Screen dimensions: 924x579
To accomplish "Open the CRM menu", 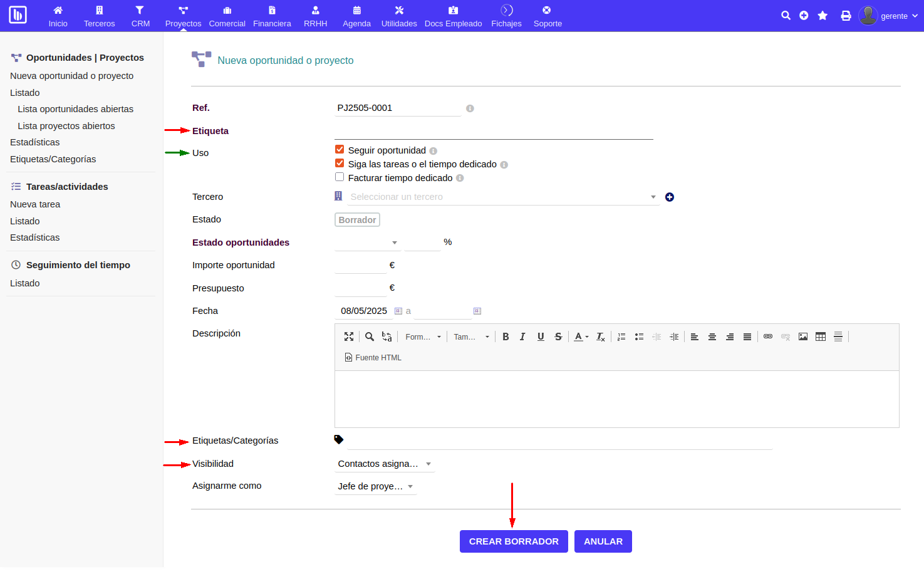I will tap(140, 15).
